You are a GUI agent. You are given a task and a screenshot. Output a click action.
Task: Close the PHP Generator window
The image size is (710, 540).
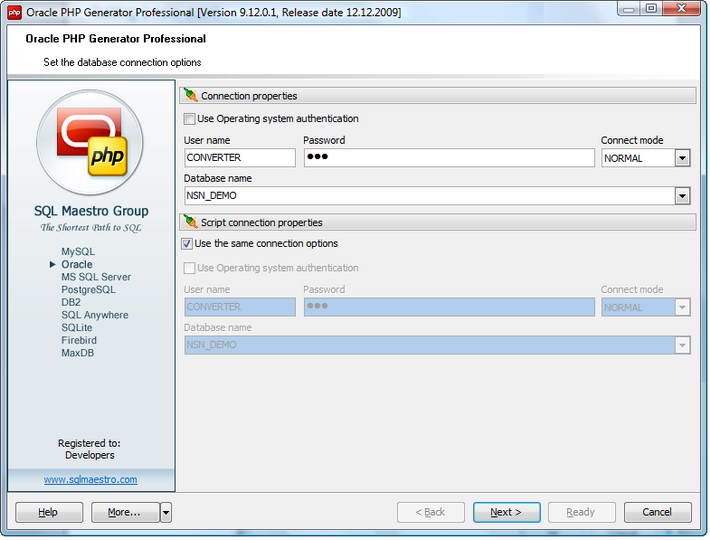click(682, 9)
